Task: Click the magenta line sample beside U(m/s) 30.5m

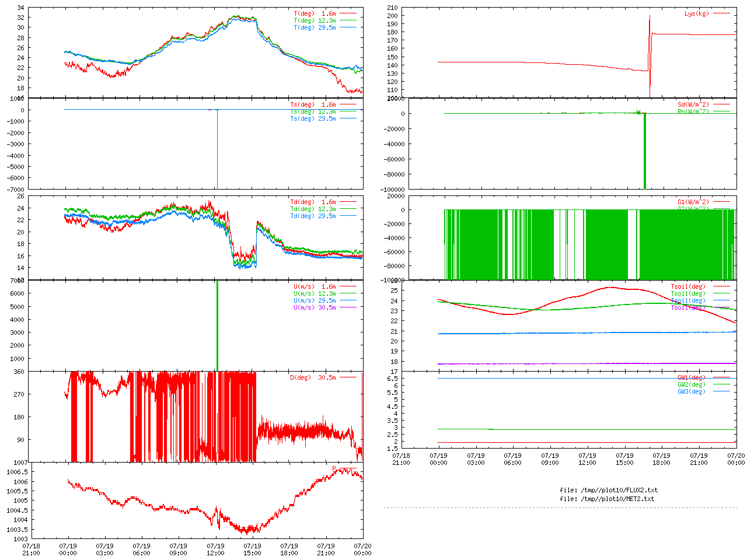Action: tap(347, 307)
